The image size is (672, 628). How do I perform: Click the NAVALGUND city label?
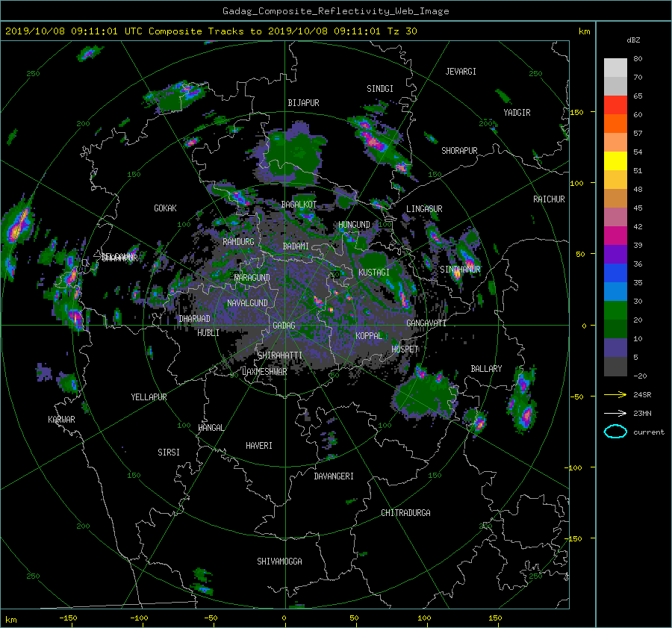[x=247, y=303]
